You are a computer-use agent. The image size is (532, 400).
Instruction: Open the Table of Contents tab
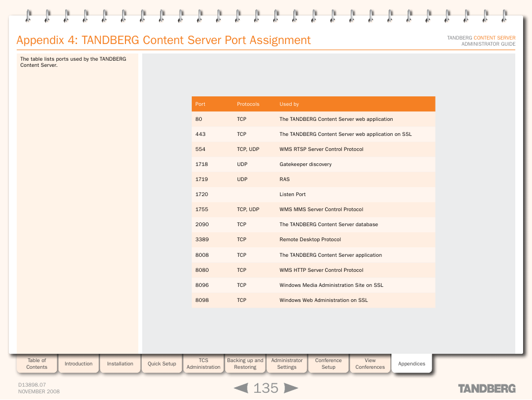37,363
